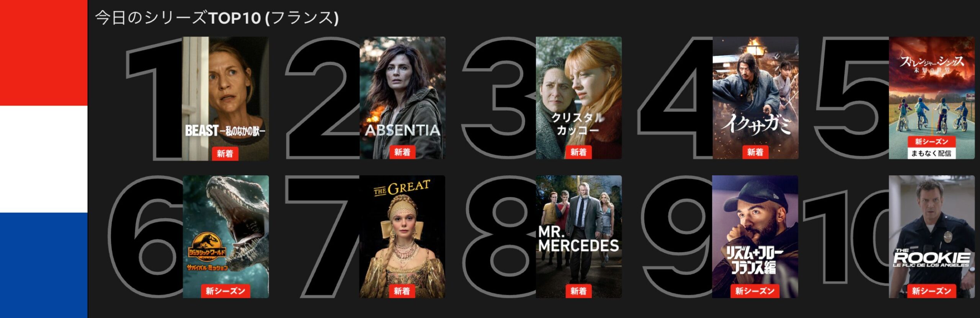This screenshot has height=318, width=980.
Task: Click the 新着 badge on Mr. Mercedes
Action: [578, 291]
